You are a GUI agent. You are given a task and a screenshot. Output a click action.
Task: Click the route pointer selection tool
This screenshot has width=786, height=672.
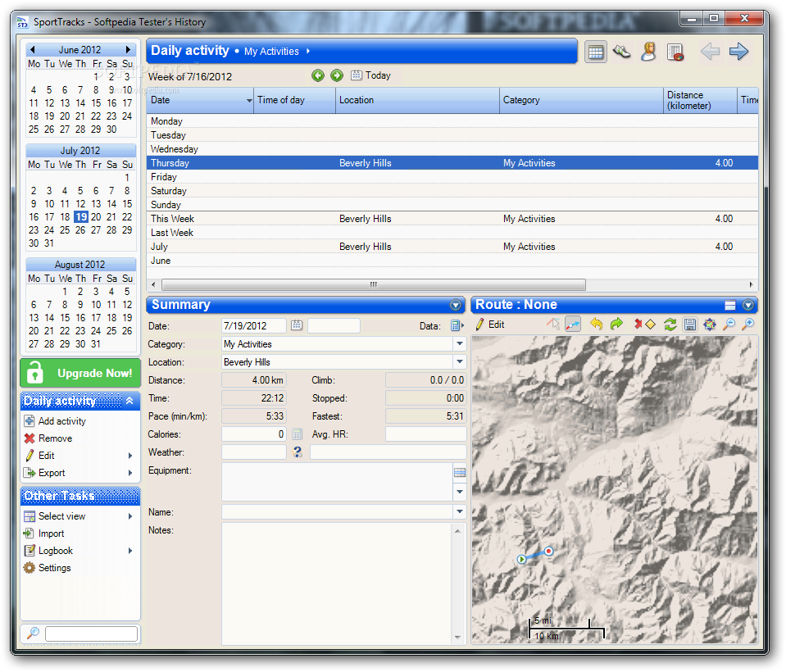tap(553, 325)
